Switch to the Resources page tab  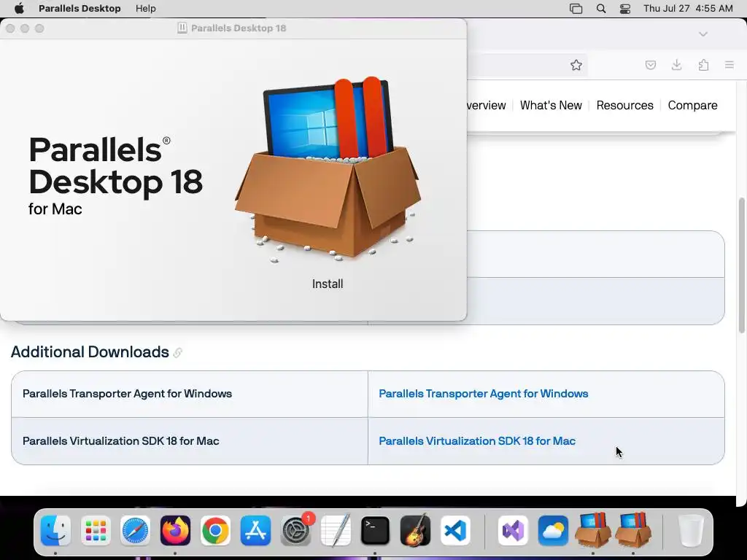click(x=624, y=105)
